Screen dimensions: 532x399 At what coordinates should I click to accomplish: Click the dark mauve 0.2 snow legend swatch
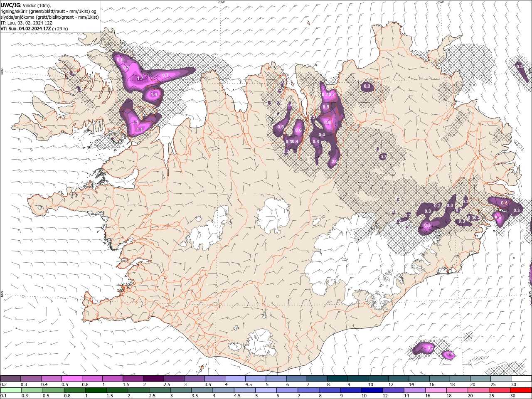click(11, 379)
